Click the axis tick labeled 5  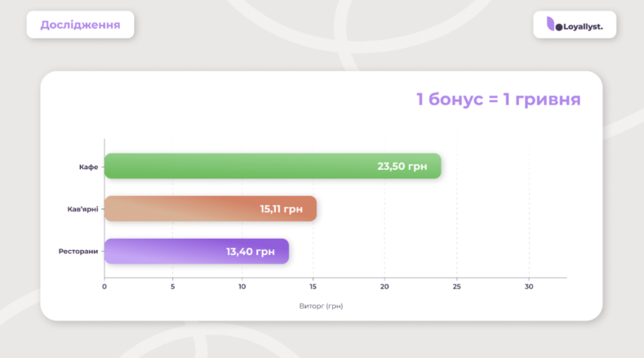pos(172,287)
